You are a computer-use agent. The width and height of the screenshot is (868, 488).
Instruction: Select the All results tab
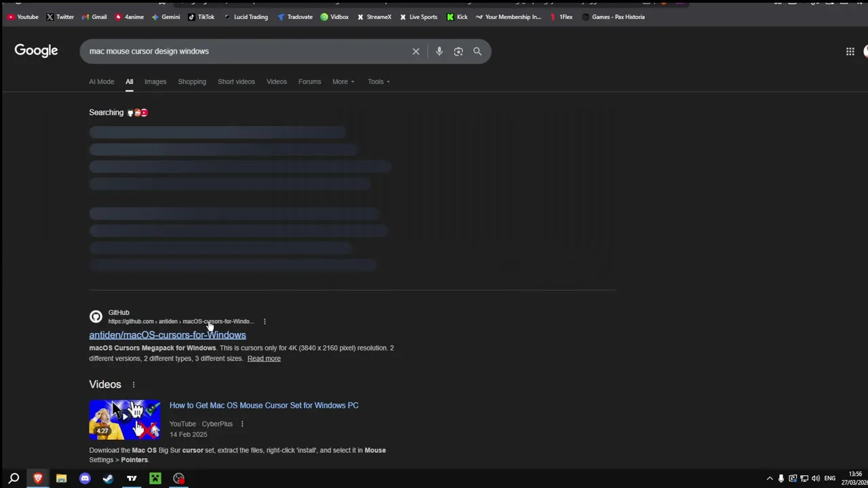tap(129, 81)
